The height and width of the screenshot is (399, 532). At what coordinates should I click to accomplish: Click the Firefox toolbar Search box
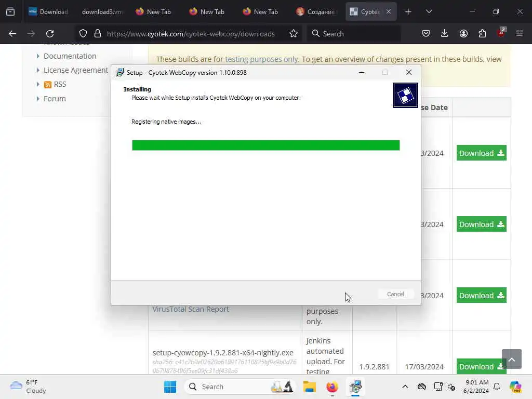coord(354,34)
